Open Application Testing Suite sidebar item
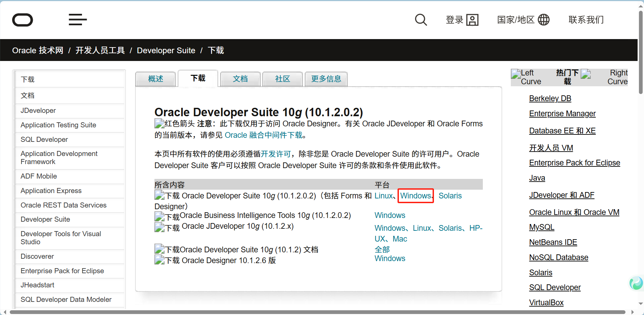 point(70,125)
